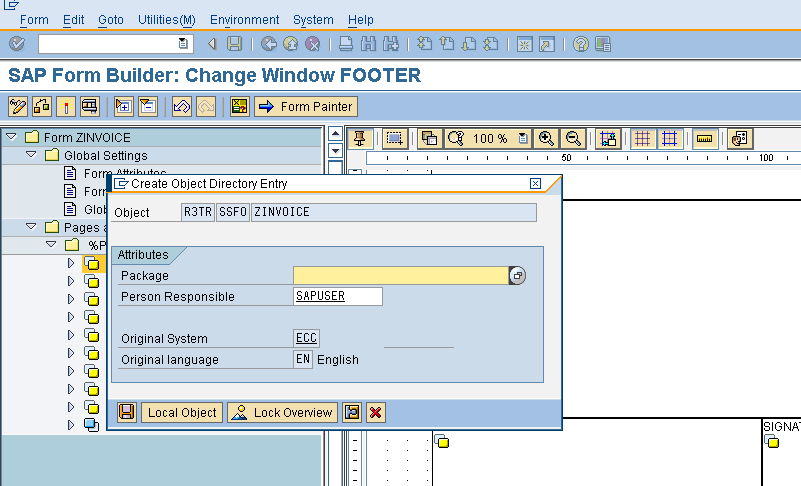Click the yellow Exit arrow icon

(x=291, y=44)
